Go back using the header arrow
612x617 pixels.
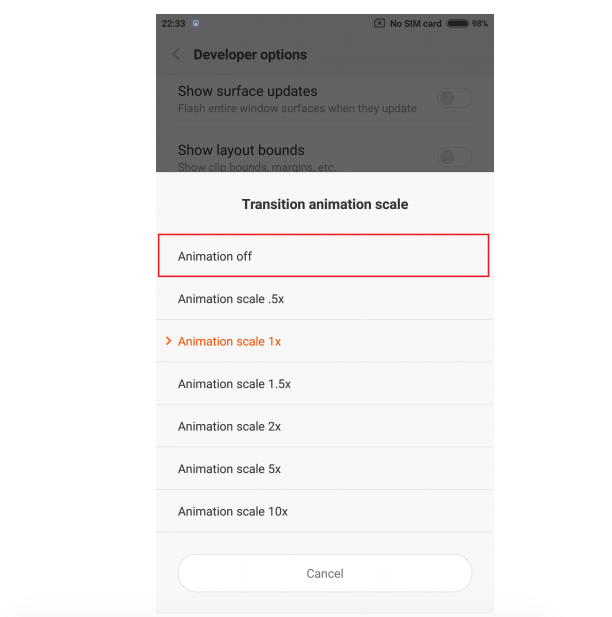pyautogui.click(x=177, y=55)
